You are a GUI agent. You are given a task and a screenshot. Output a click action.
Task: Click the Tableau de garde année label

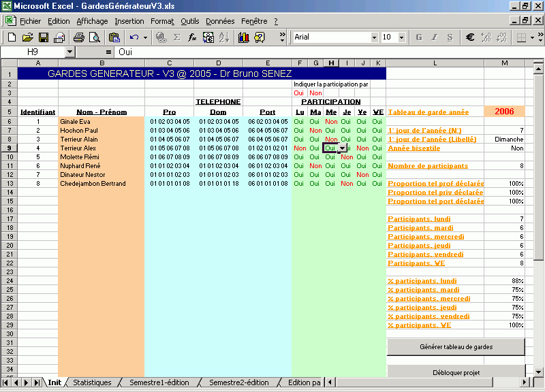click(x=429, y=112)
